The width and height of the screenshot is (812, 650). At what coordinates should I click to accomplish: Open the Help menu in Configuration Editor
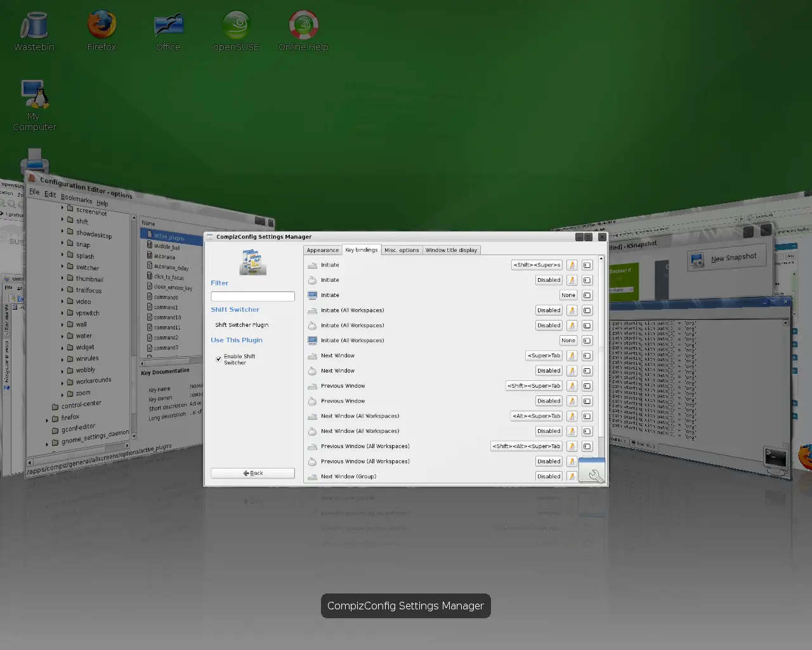[x=102, y=203]
